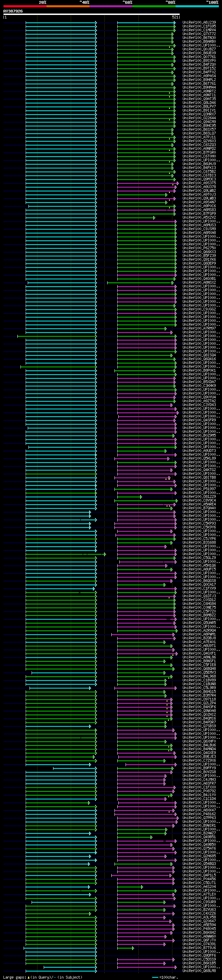222x980 pixels.
Task: Select hit label UniRef100_C3KHK9
Action: pyautogui.click(x=199, y=386)
